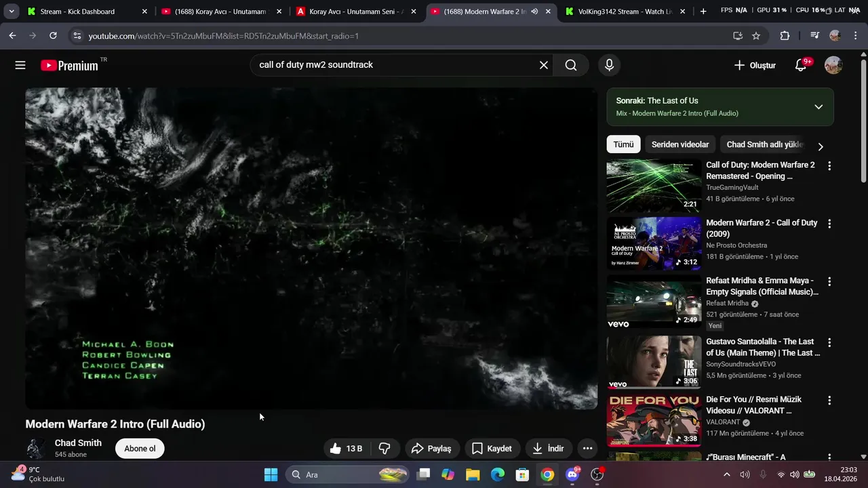This screenshot has height=488, width=868.
Task: Open the YouTube hamburger guide menu
Action: pos(20,65)
